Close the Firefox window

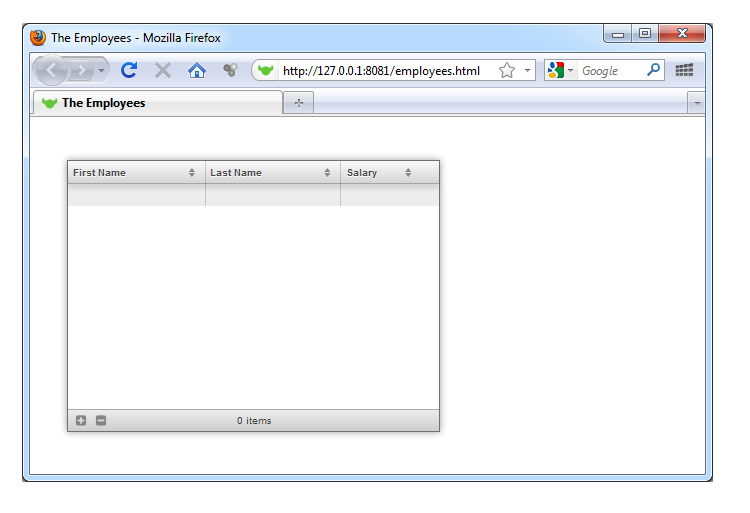tap(682, 33)
